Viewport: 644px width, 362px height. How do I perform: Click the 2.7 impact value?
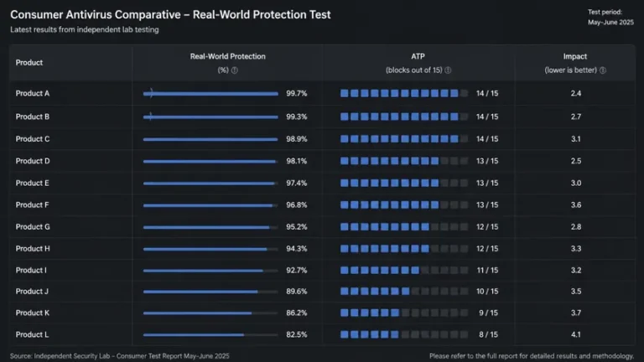[x=576, y=117]
